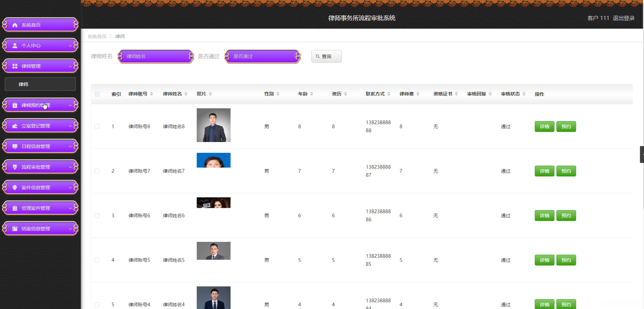
Task: Tick the checkbox for 律师账号5 row
Action: (97, 260)
